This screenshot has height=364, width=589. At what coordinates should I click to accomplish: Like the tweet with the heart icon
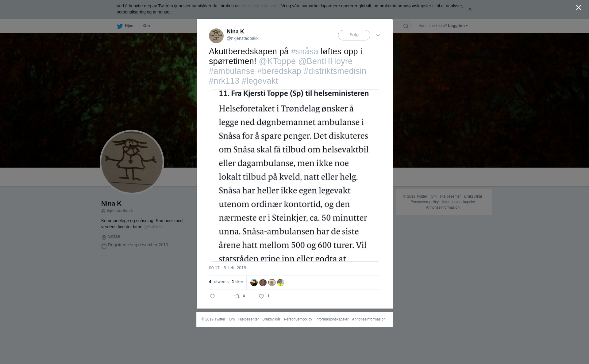261,296
